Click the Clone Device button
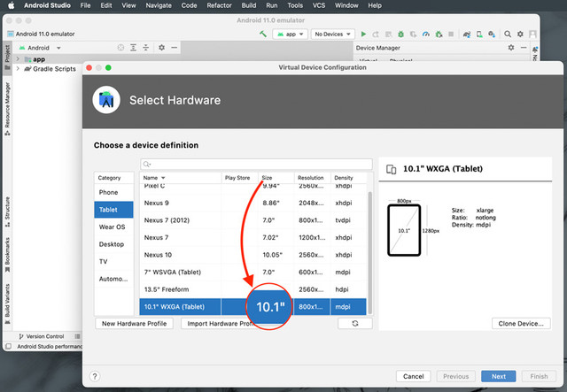567x392 pixels. [x=521, y=323]
